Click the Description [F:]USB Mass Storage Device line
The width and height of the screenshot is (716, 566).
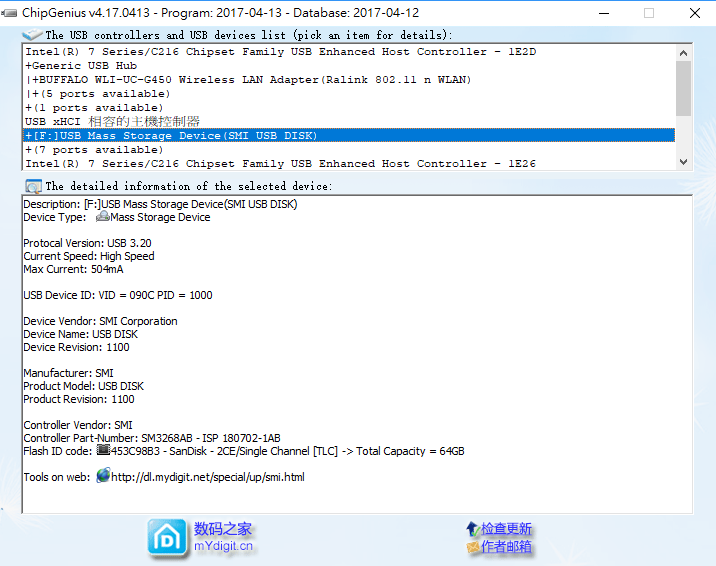coord(160,204)
